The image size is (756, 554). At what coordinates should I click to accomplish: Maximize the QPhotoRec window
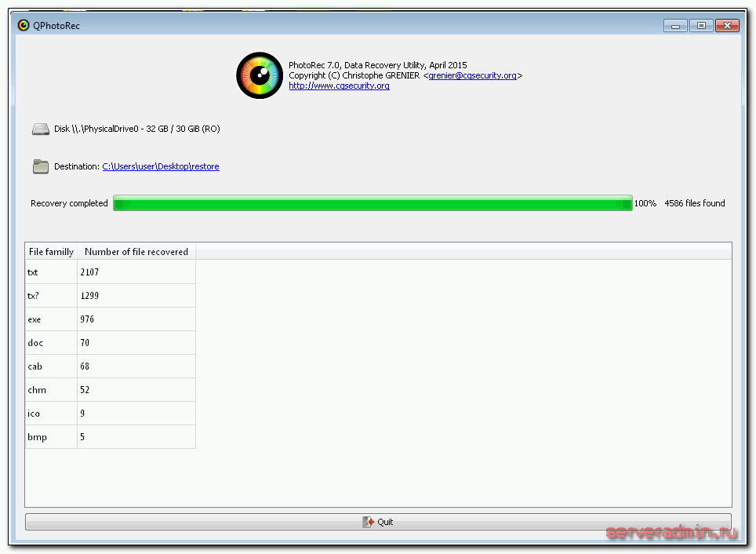[701, 26]
